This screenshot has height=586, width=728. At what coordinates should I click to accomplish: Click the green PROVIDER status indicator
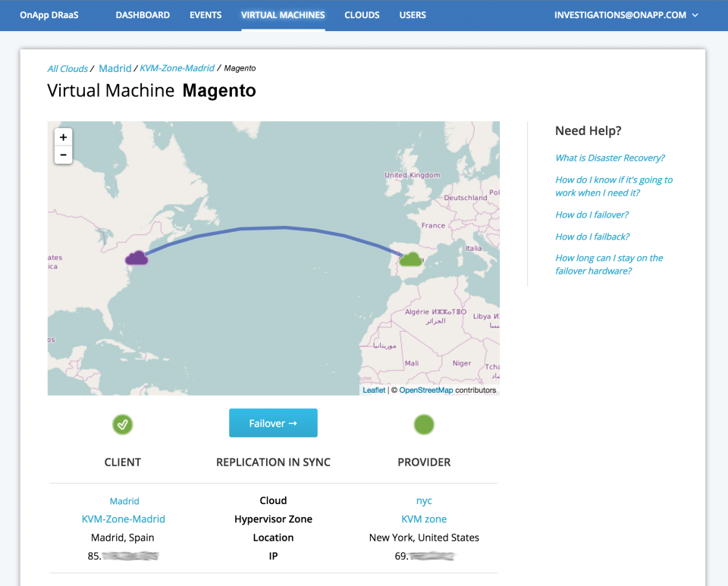[424, 425]
